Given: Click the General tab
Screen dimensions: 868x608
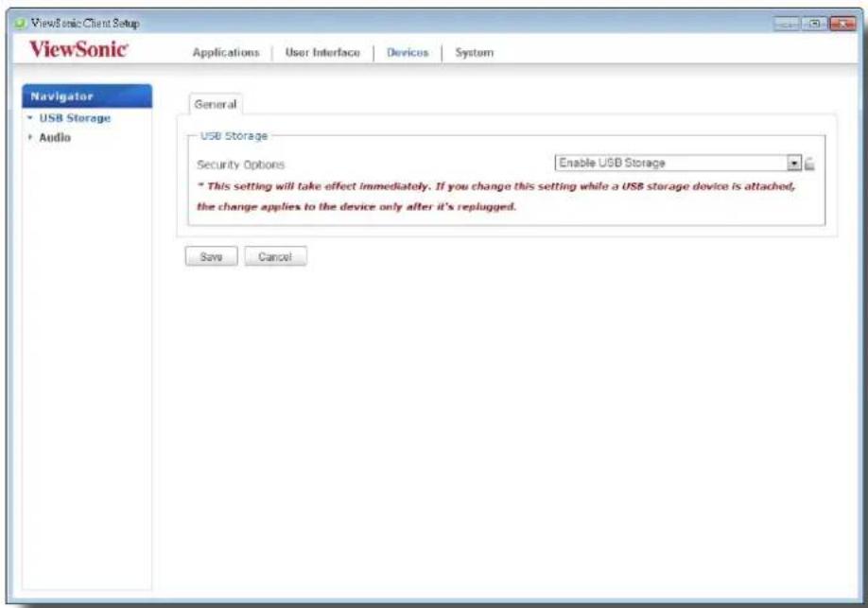Looking at the screenshot, I should [216, 104].
